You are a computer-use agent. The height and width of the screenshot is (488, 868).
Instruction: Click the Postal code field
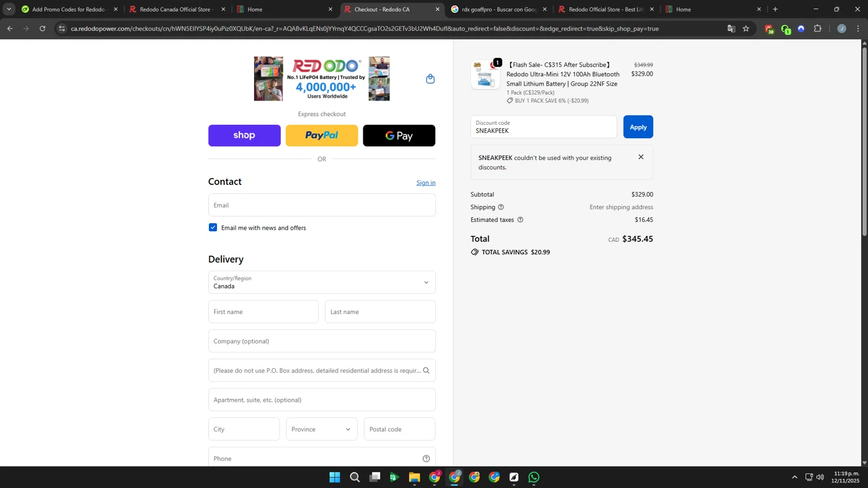[399, 429]
